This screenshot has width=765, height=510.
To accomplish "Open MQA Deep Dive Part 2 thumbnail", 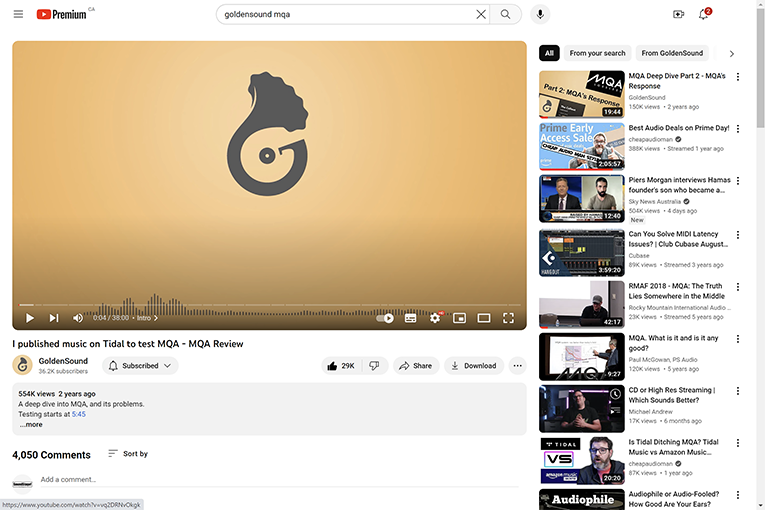I will point(582,94).
